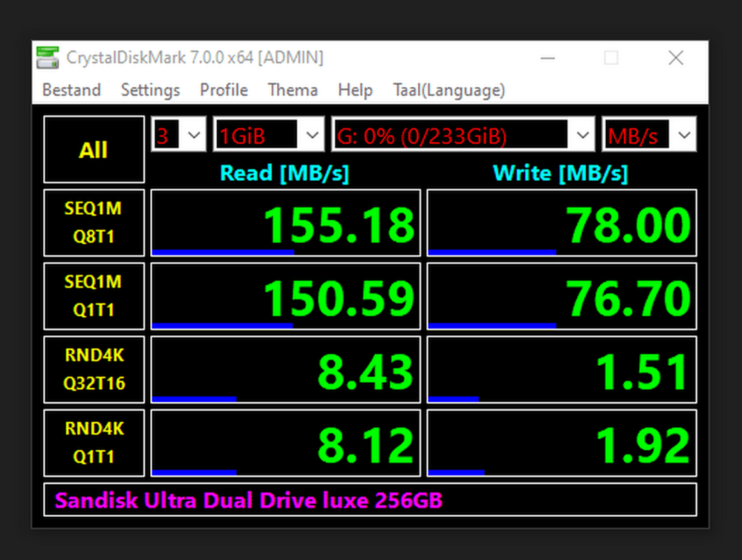The height and width of the screenshot is (560, 742).
Task: Click the 155.18 read result
Action: (x=286, y=223)
